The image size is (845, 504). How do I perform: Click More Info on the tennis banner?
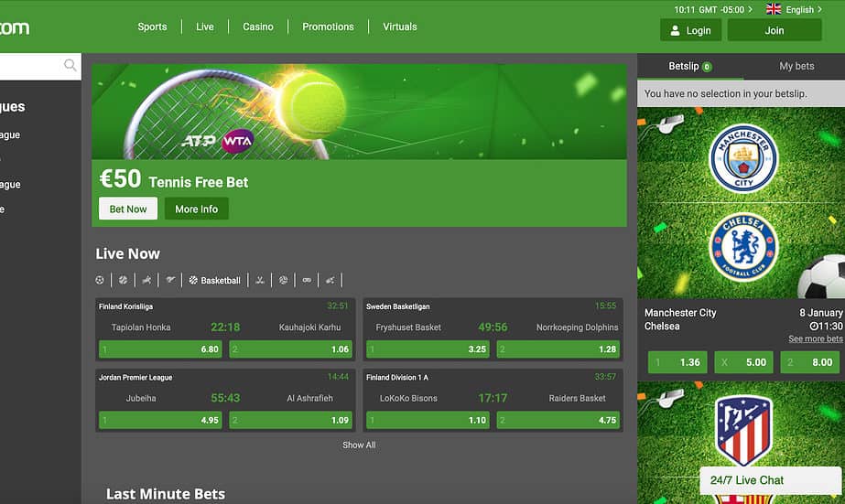coord(196,209)
